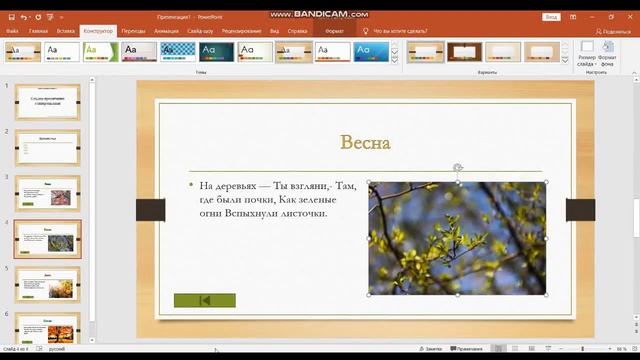Select slide 6 thumbnail with orange foliage
Screen dimensions: 640x360
point(48,329)
